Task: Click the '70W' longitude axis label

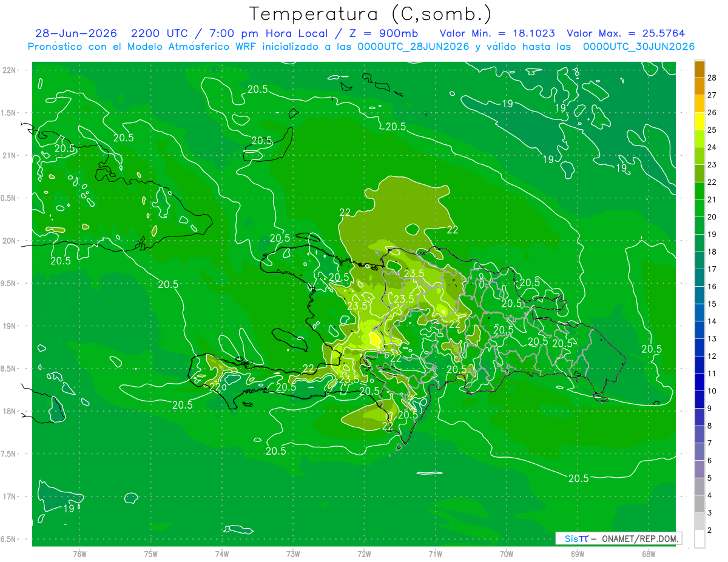Action: (x=507, y=554)
